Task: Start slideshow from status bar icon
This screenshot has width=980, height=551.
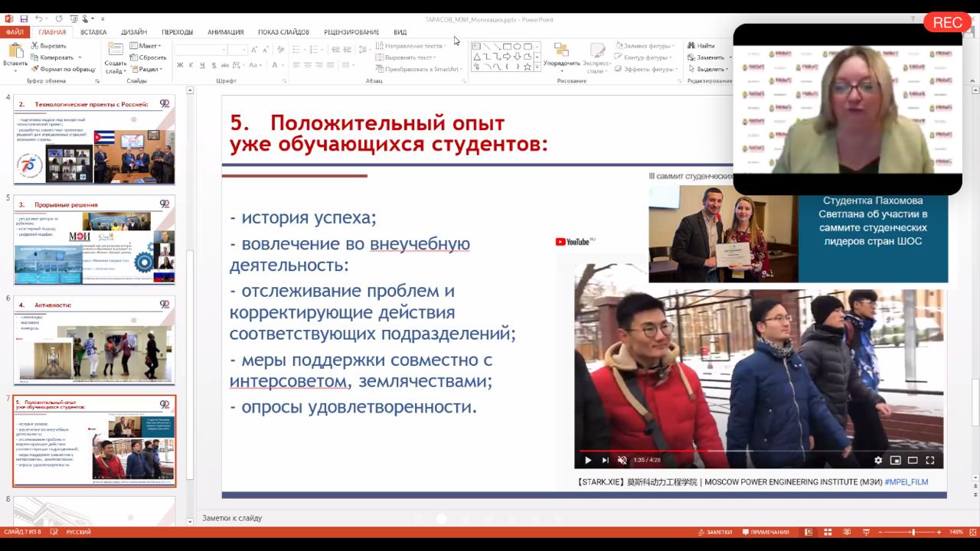Action: 865,532
